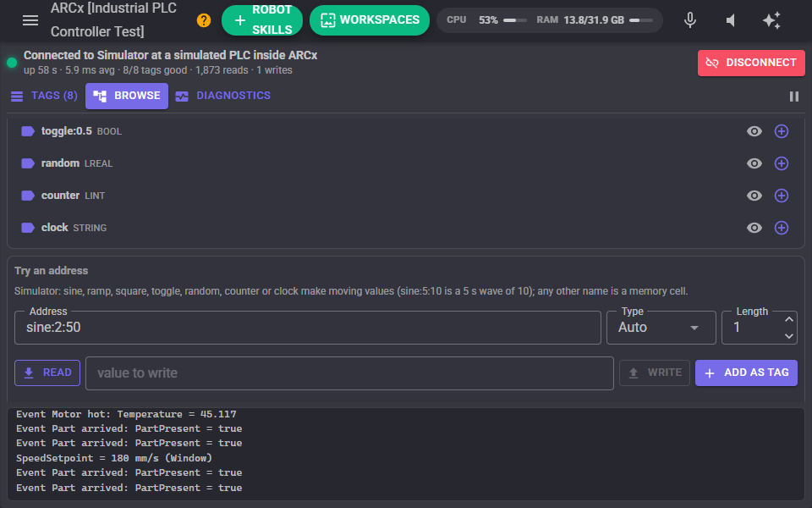Click the ADD AS TAG button

click(x=746, y=373)
